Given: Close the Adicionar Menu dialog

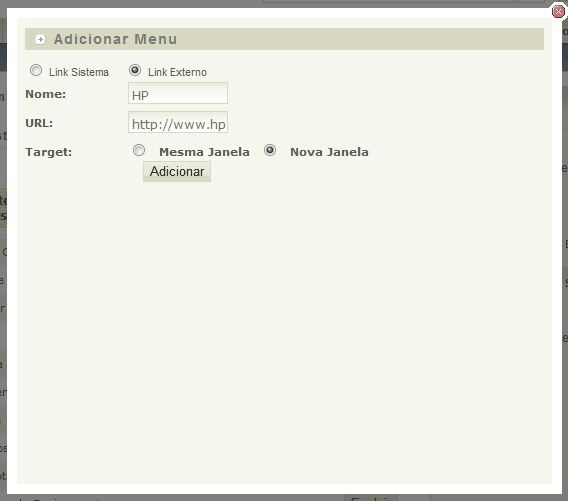Looking at the screenshot, I should (x=558, y=12).
